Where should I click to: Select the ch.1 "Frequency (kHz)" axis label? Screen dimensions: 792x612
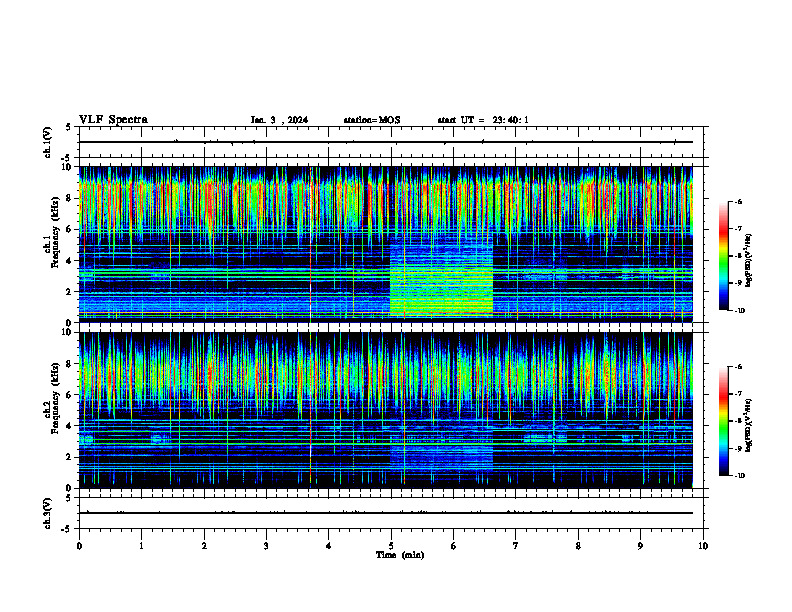pos(56,232)
